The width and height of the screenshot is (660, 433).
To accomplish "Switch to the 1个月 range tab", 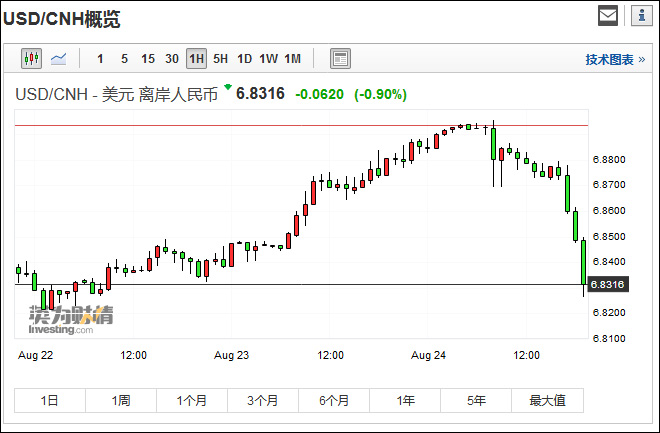I will coord(192,400).
